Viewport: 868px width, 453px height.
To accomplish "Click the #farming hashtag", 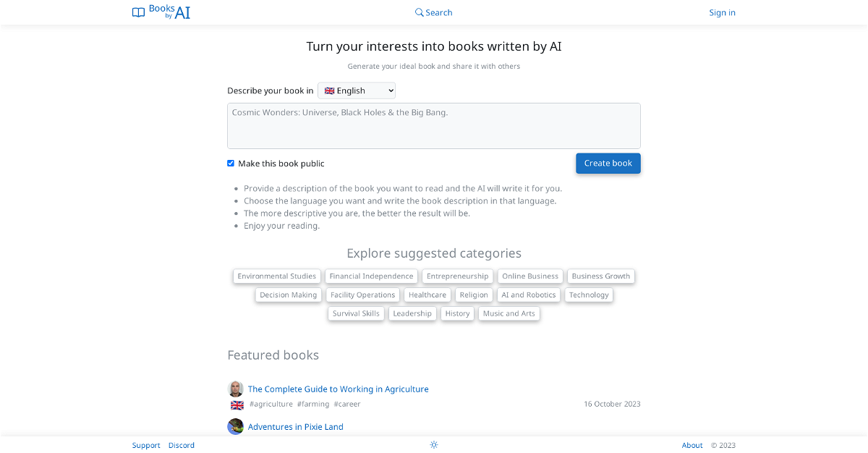I will [x=313, y=405].
